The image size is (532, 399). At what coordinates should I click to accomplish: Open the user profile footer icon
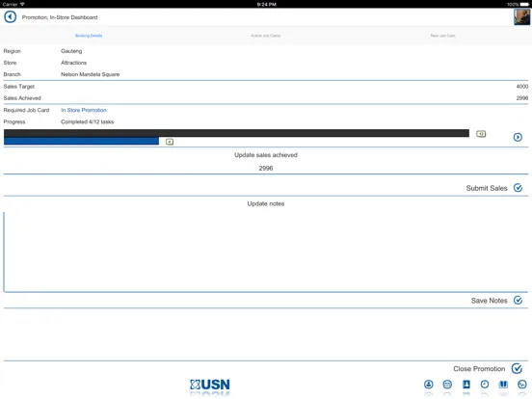point(429,385)
